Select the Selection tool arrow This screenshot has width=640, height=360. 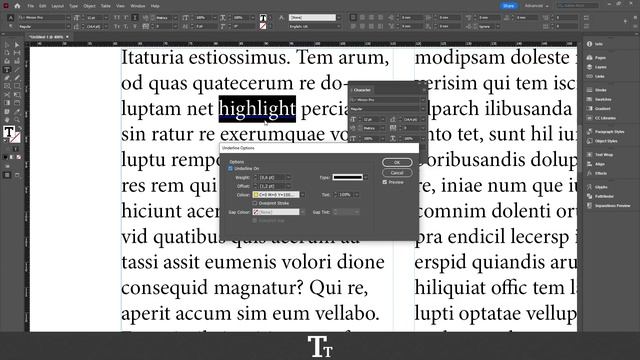tap(7, 45)
